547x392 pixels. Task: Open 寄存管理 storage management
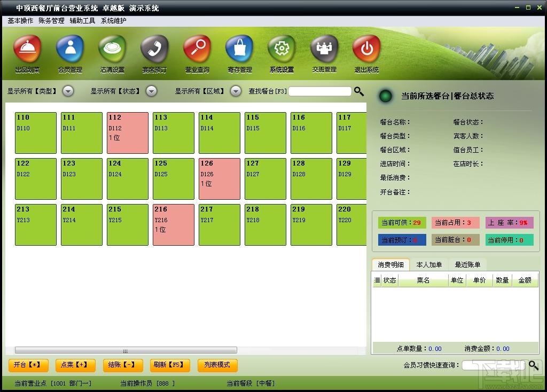click(x=239, y=51)
